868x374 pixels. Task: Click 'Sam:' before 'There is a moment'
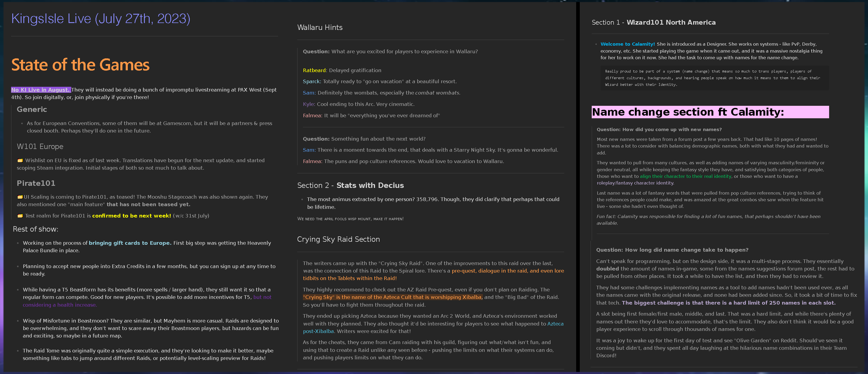coord(309,150)
